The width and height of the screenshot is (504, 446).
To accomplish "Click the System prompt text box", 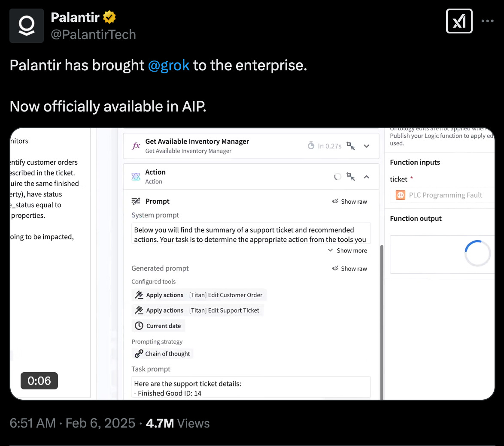I will pyautogui.click(x=251, y=233).
